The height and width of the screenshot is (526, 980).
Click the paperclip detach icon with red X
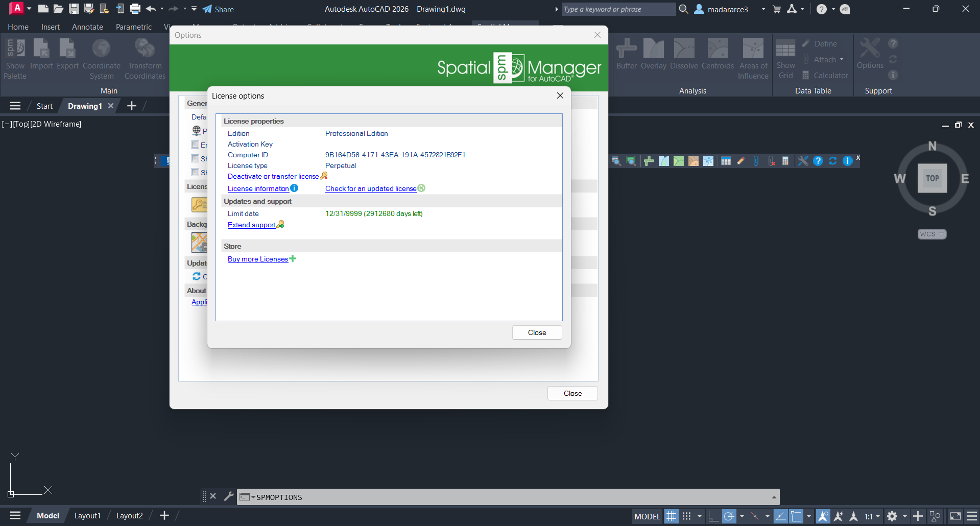tap(771, 161)
